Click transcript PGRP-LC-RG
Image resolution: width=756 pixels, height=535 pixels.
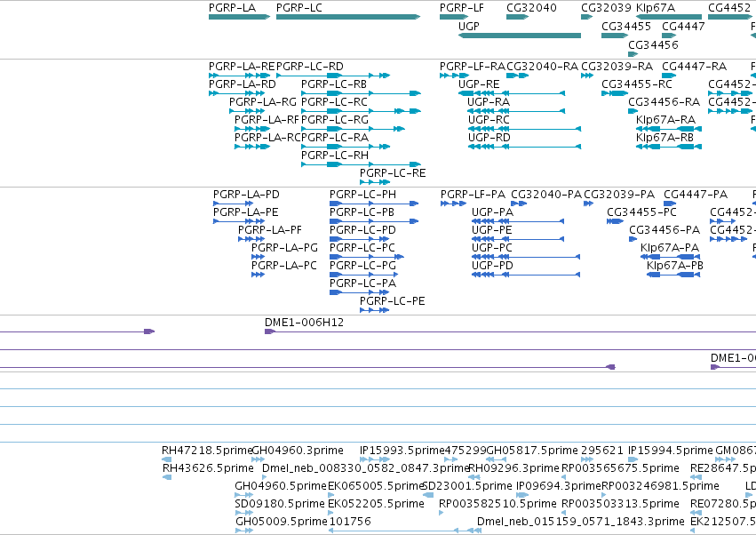click(353, 129)
